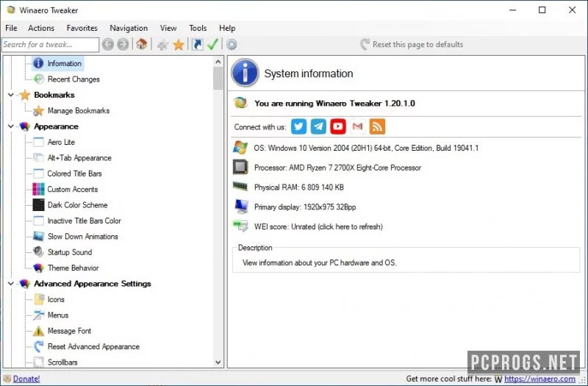
Task: Go to the Home page icon
Action: [141, 44]
